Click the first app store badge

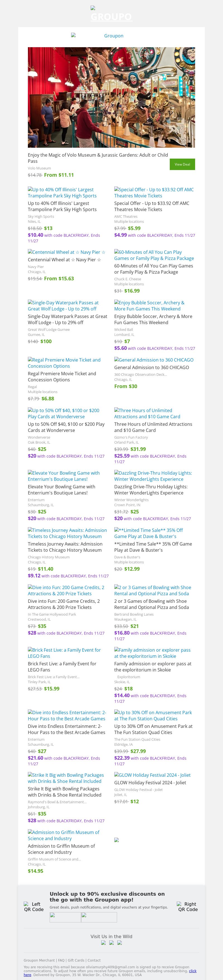tap(65, 917)
